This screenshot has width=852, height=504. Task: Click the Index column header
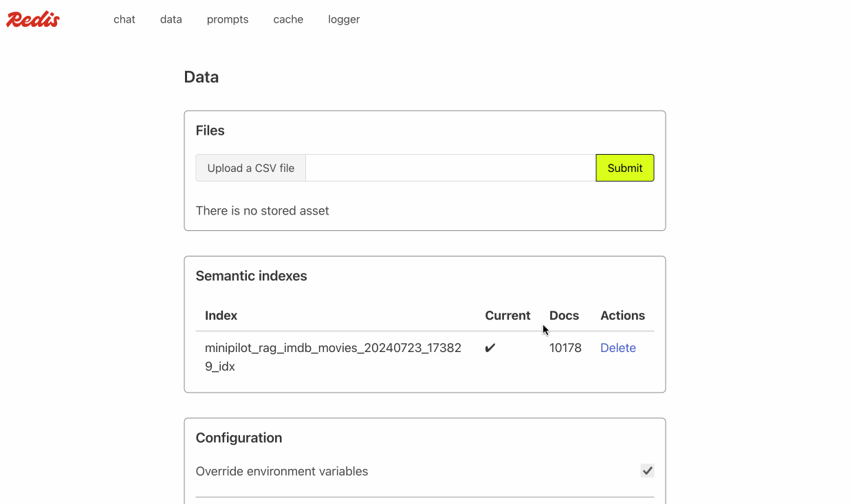(221, 316)
